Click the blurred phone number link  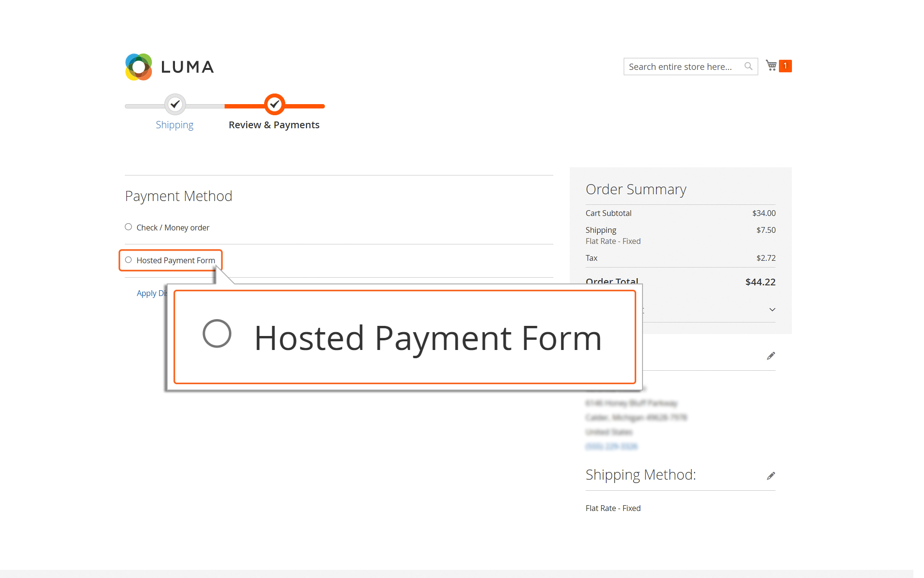(x=611, y=446)
